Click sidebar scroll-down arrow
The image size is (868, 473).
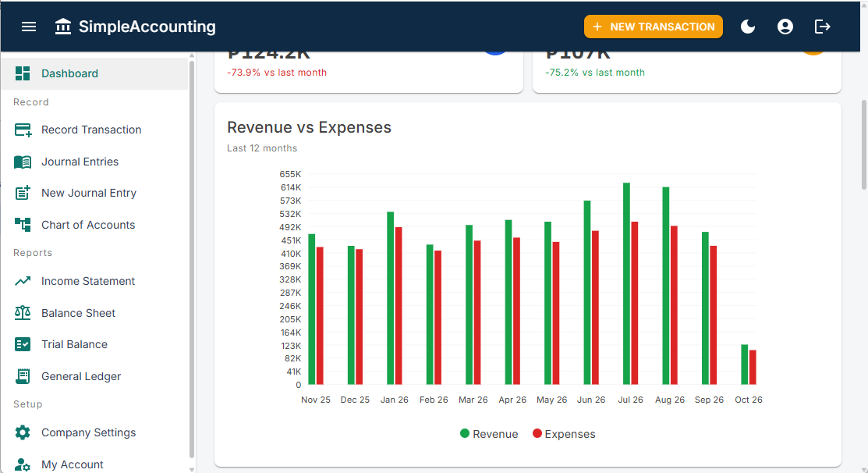[x=192, y=469]
